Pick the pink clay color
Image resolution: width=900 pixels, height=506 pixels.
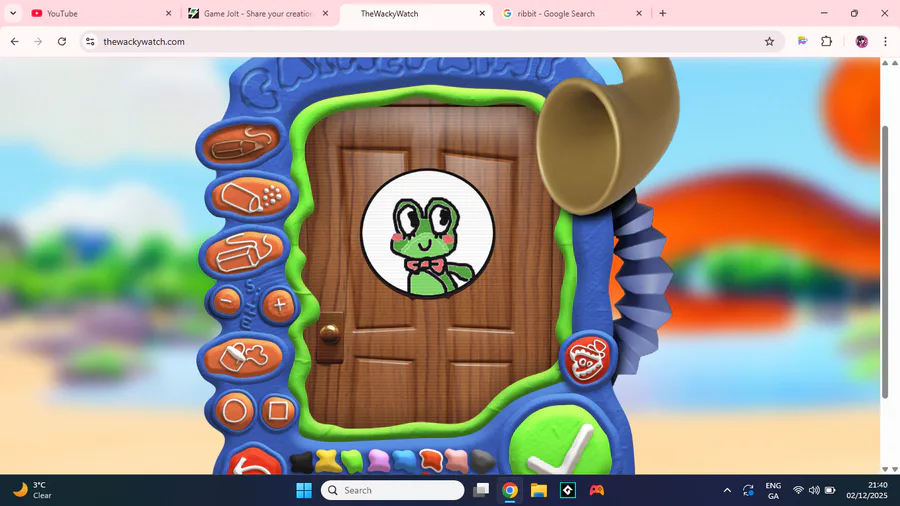click(456, 461)
